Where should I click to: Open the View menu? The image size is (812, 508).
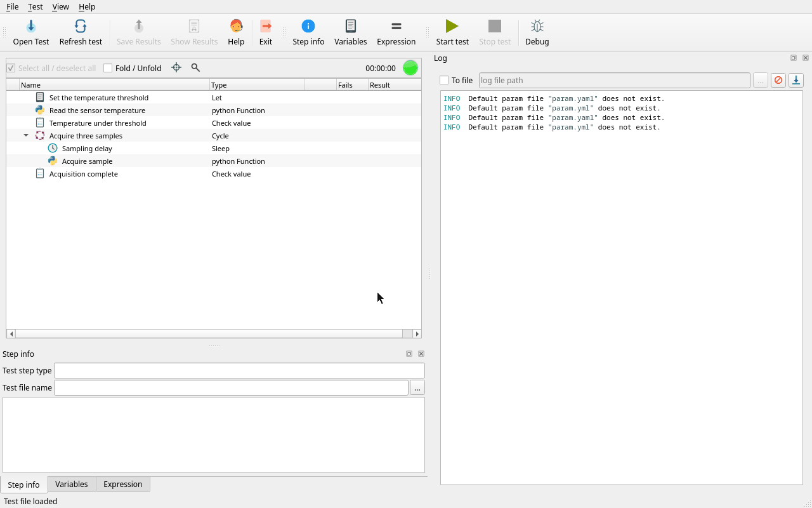click(x=60, y=6)
